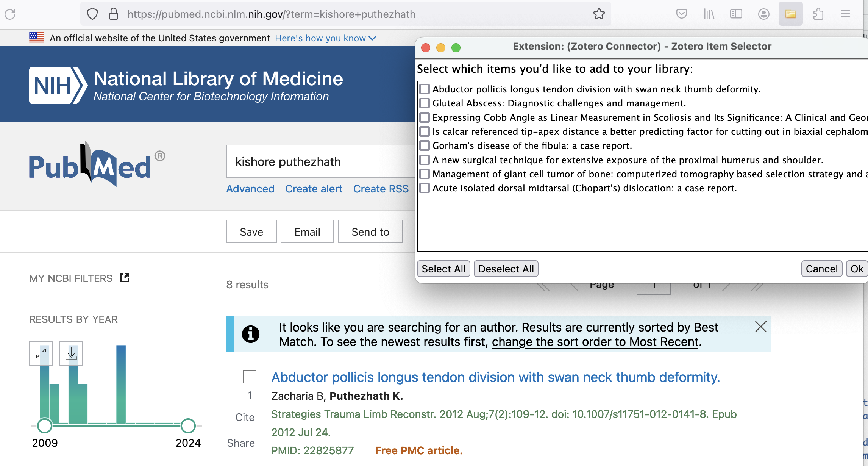This screenshot has width=868, height=466.
Task: Click the Save to Pocket icon
Action: point(681,14)
